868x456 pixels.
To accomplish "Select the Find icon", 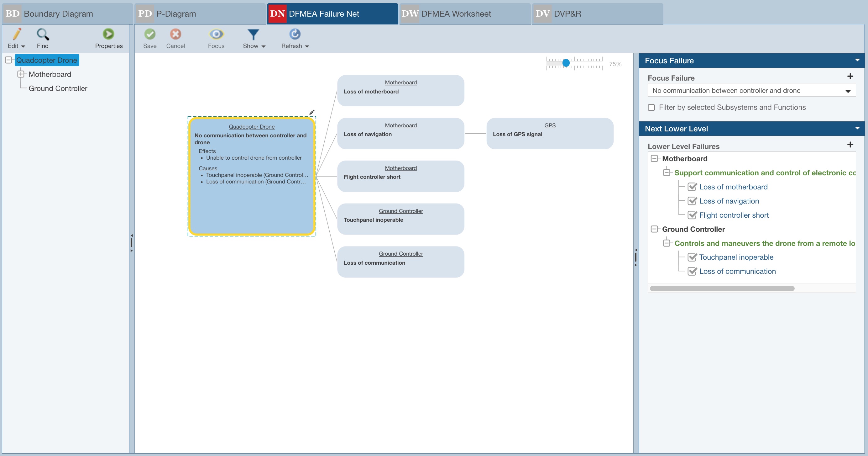I will (x=42, y=34).
